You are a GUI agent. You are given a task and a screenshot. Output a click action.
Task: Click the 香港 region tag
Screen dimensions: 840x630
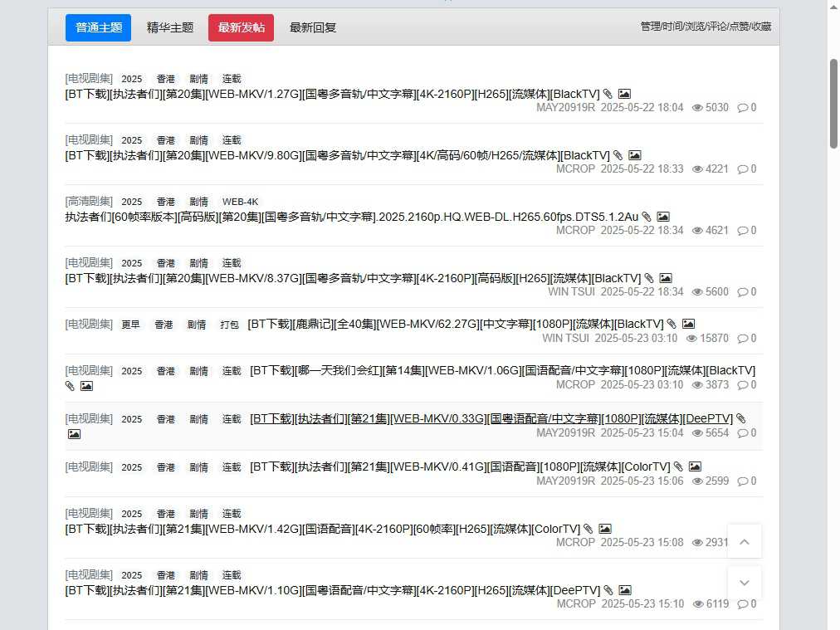(165, 78)
